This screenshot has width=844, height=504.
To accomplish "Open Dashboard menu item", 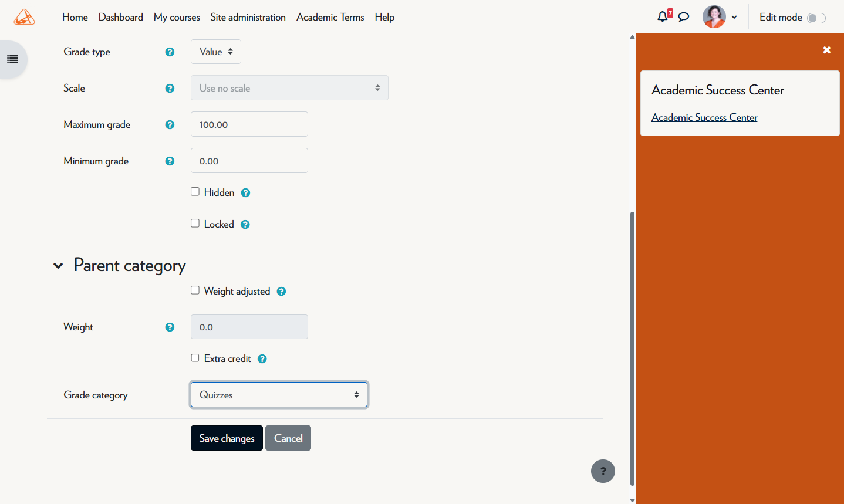I will click(121, 17).
